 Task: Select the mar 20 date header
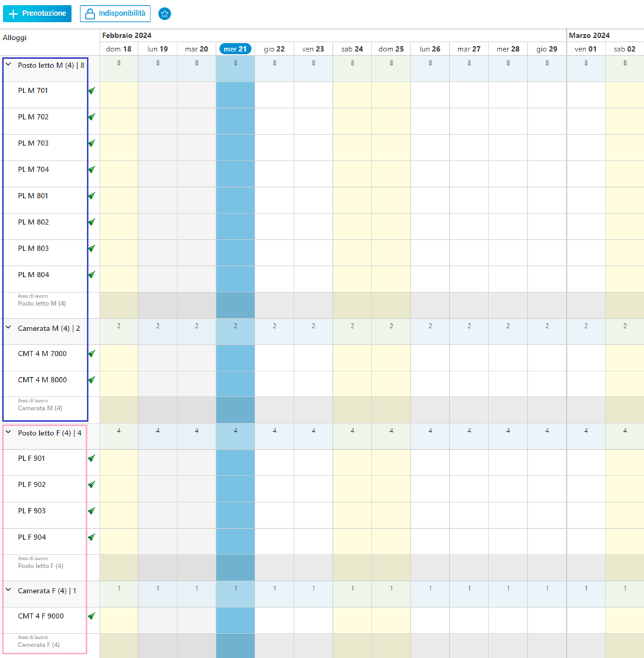click(197, 49)
